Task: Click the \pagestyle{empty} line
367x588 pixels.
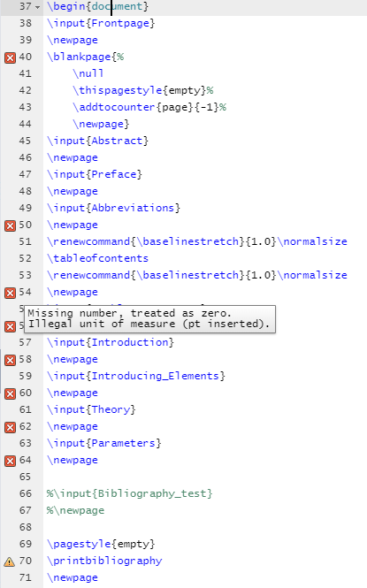Action: (101, 544)
